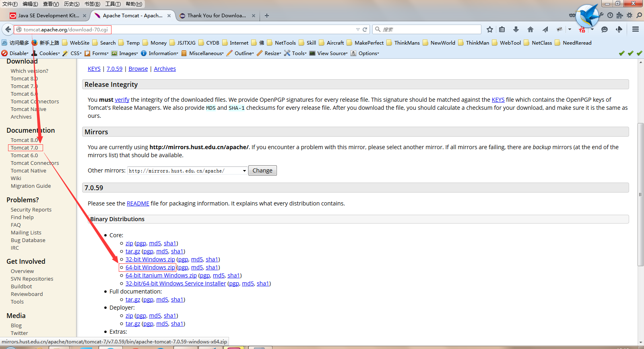Go to the home page icon
This screenshot has height=349, width=644.
pos(530,29)
